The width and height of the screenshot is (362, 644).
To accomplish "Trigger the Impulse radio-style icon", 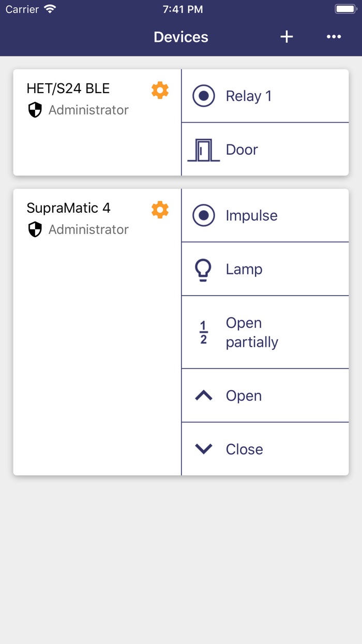I will point(203,216).
